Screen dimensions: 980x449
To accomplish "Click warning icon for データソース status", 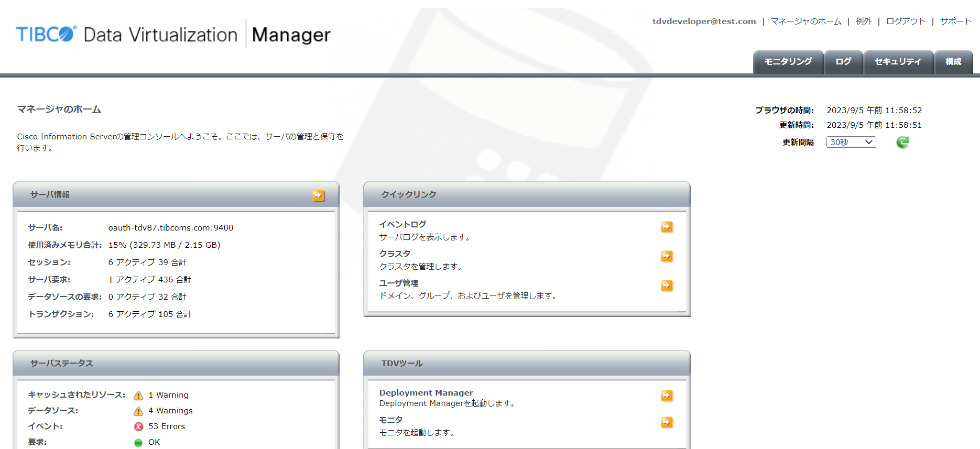I will [x=138, y=411].
